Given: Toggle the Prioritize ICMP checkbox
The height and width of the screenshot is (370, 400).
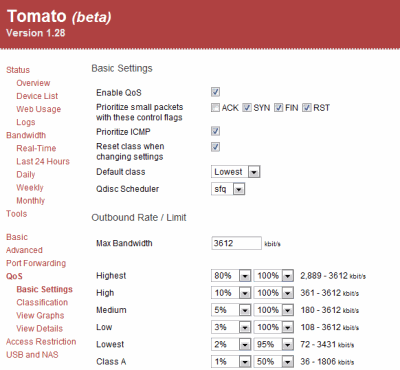Looking at the screenshot, I should tap(215, 131).
